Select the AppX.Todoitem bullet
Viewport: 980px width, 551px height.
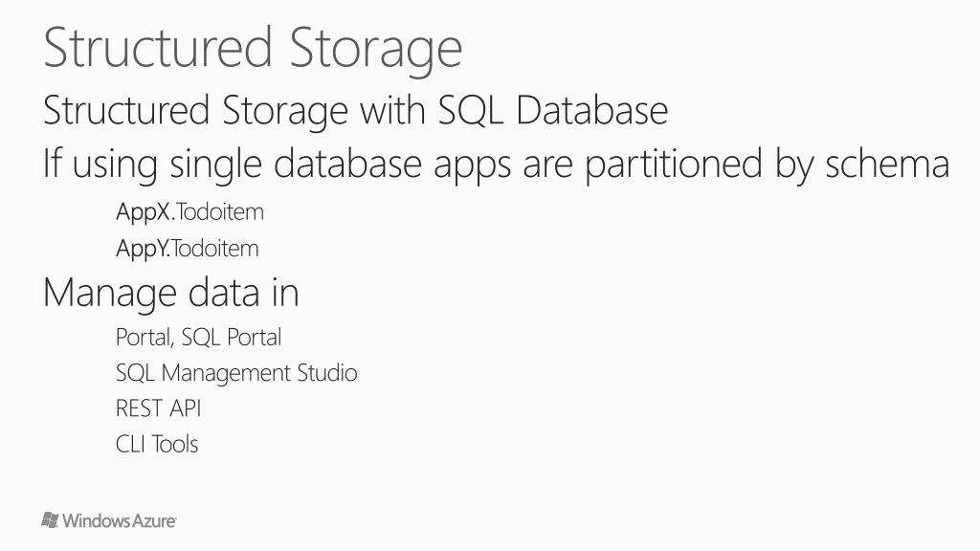189,211
